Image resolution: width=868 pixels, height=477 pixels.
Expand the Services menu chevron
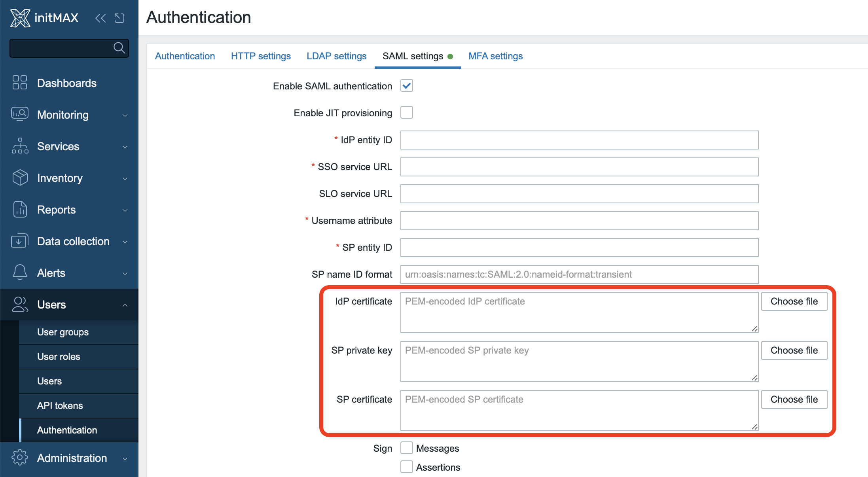point(125,147)
